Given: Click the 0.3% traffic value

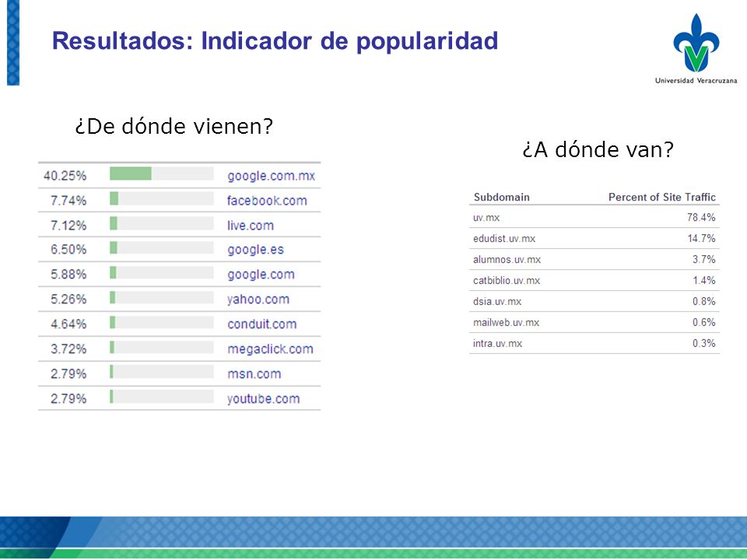Looking at the screenshot, I should pyautogui.click(x=704, y=343).
